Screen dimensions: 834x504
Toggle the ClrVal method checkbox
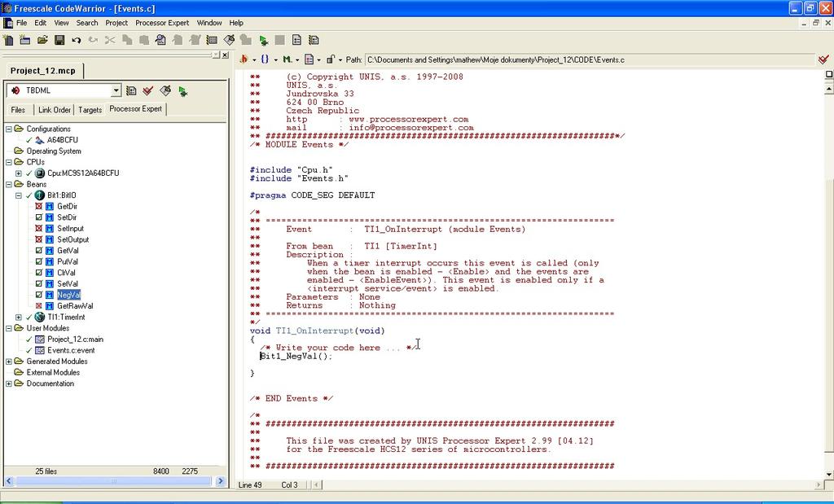[39, 273]
